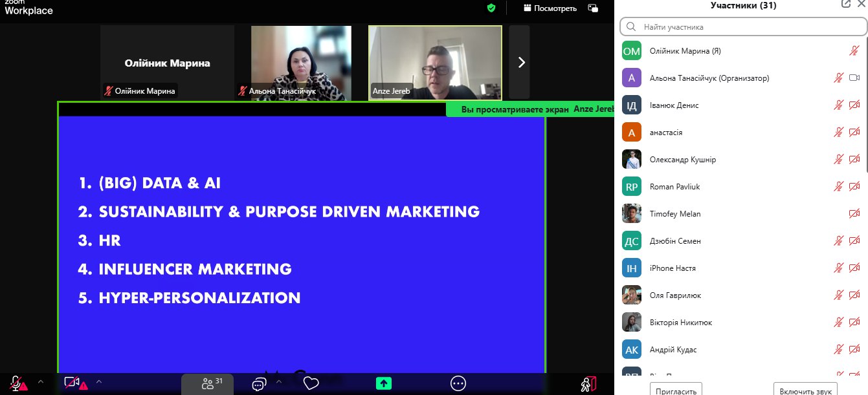This screenshot has width=868, height=395.
Task: Turn on the camera in the bottom toolbar
Action: click(72, 383)
